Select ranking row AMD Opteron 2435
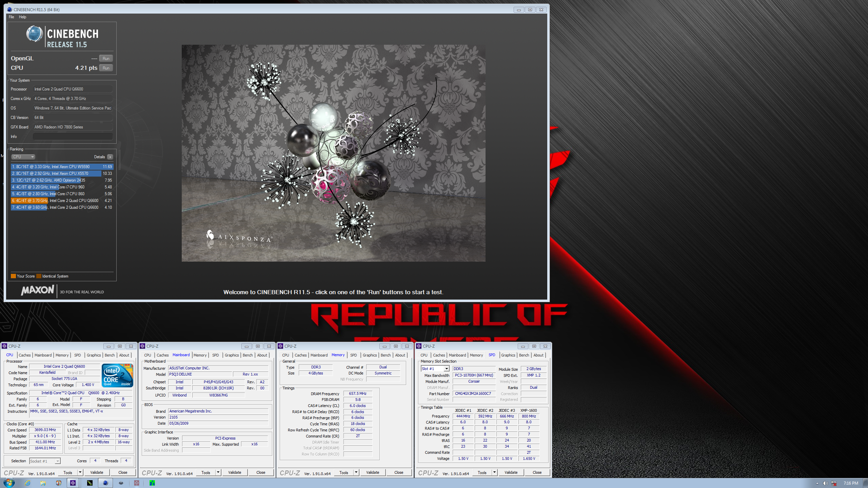Image resolution: width=868 pixels, height=488 pixels. pyautogui.click(x=62, y=180)
